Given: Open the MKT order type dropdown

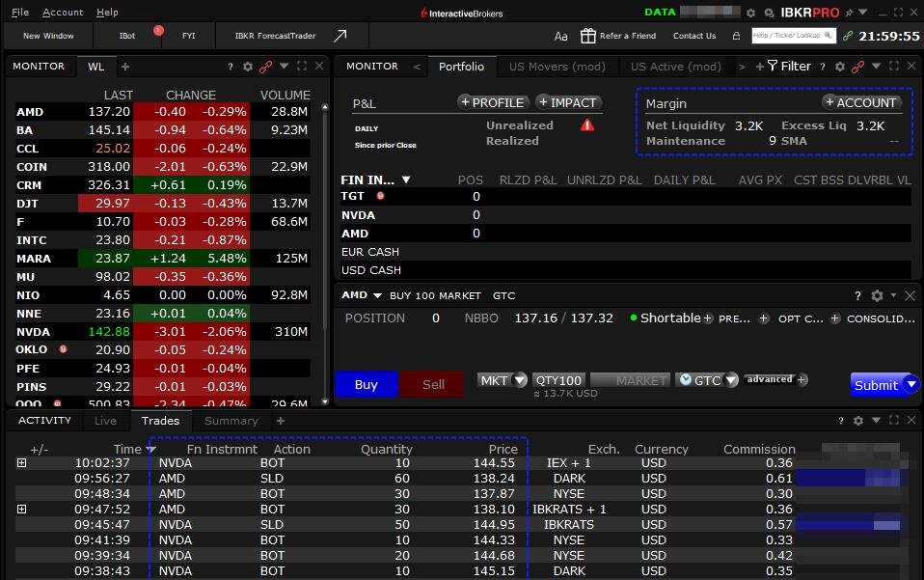Looking at the screenshot, I should 520,380.
